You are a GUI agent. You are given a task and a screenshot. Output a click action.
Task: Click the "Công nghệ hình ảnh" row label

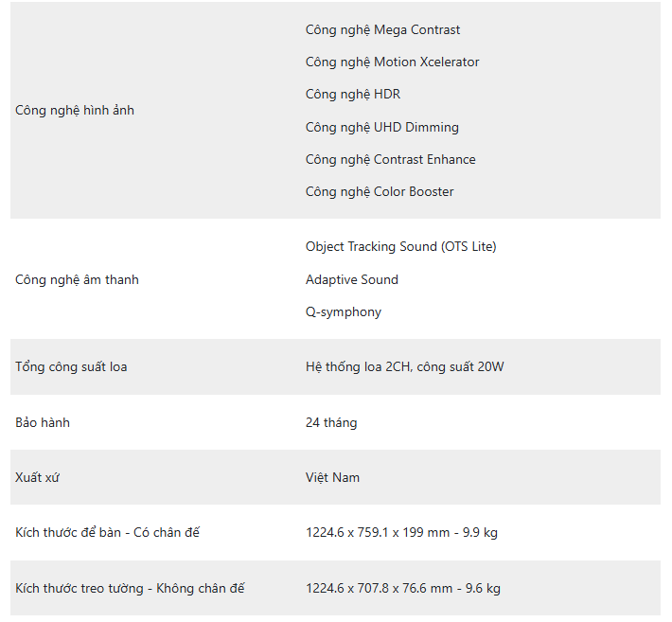click(x=75, y=111)
